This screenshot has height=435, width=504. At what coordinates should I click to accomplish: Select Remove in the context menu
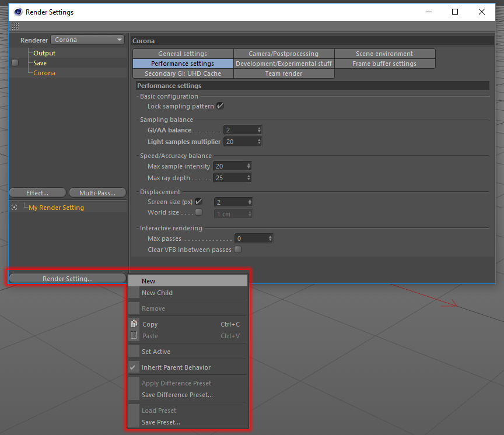[x=188, y=308]
